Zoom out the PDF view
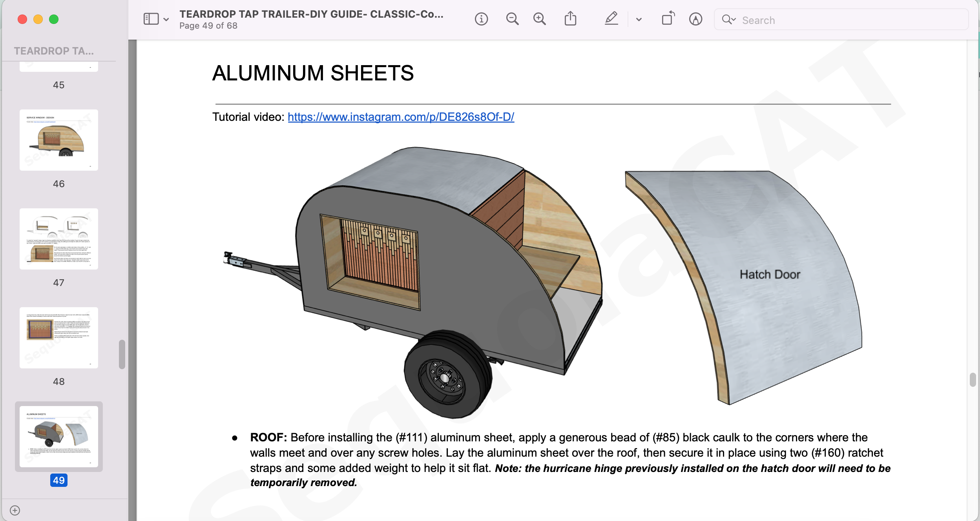The image size is (980, 521). (x=512, y=19)
